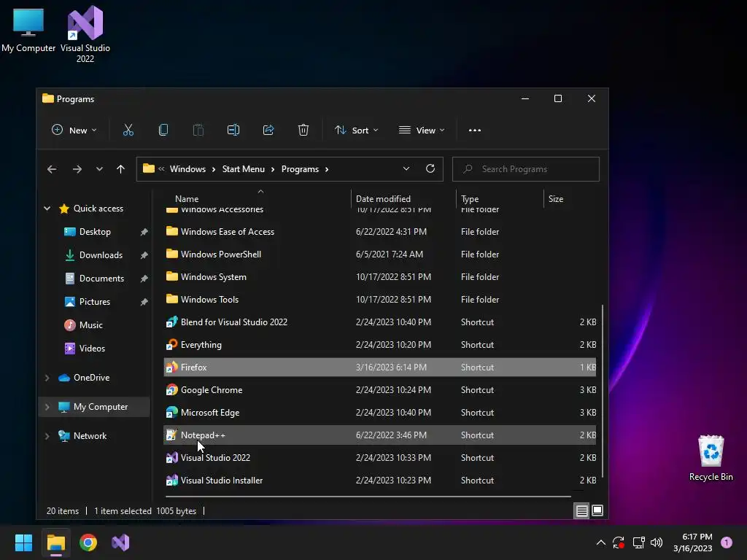Open the See more ellipsis menu

[x=474, y=130]
